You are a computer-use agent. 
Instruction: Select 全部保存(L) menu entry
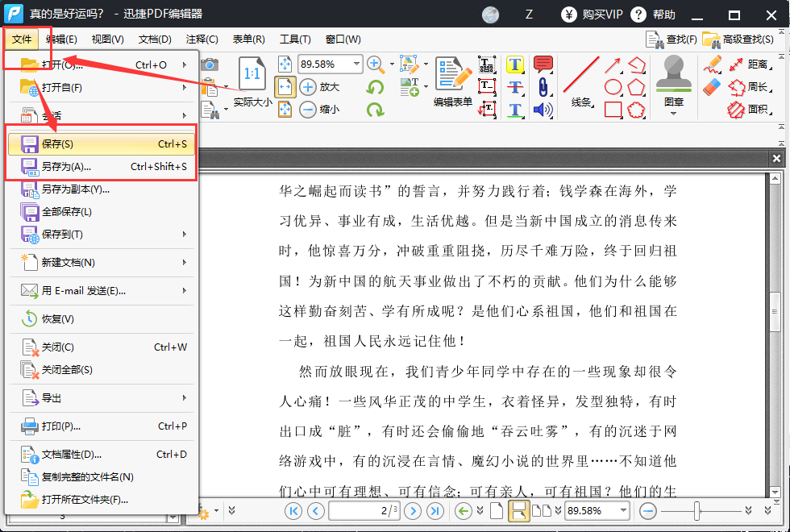pyautogui.click(x=102, y=211)
